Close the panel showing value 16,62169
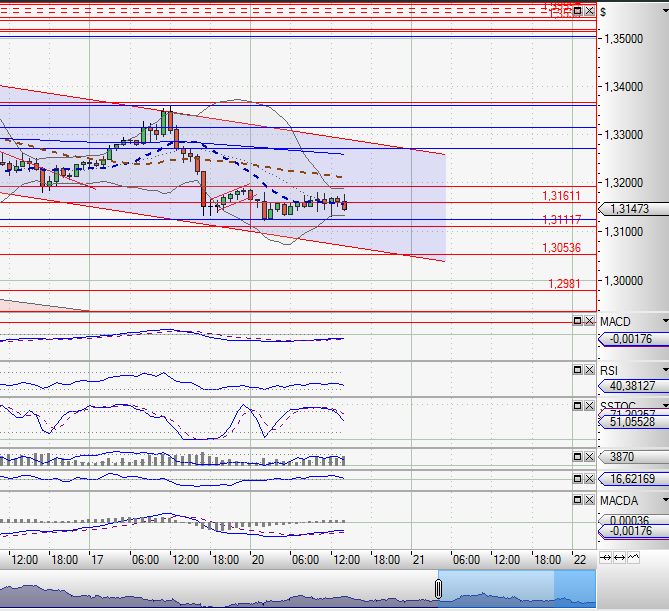 [x=589, y=478]
